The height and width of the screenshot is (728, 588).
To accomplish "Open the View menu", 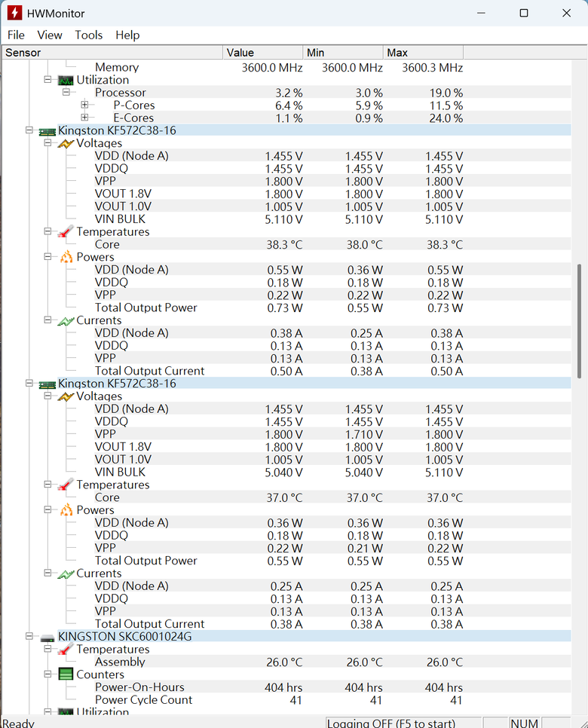I will pyautogui.click(x=50, y=35).
